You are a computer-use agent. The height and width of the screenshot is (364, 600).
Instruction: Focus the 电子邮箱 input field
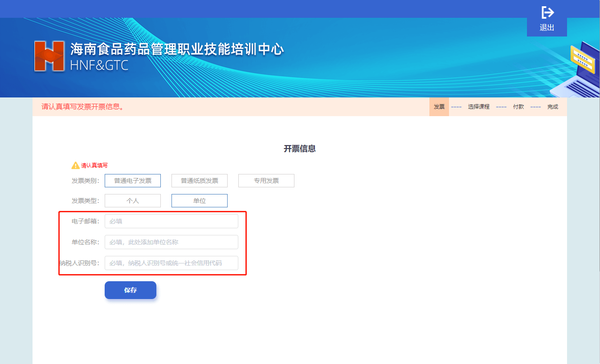pyautogui.click(x=171, y=221)
